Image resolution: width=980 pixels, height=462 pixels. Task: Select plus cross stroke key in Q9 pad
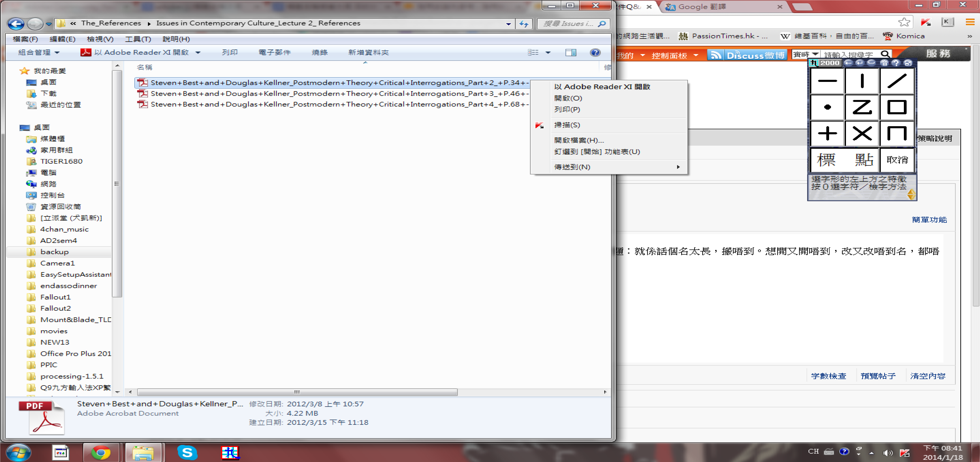pyautogui.click(x=827, y=134)
